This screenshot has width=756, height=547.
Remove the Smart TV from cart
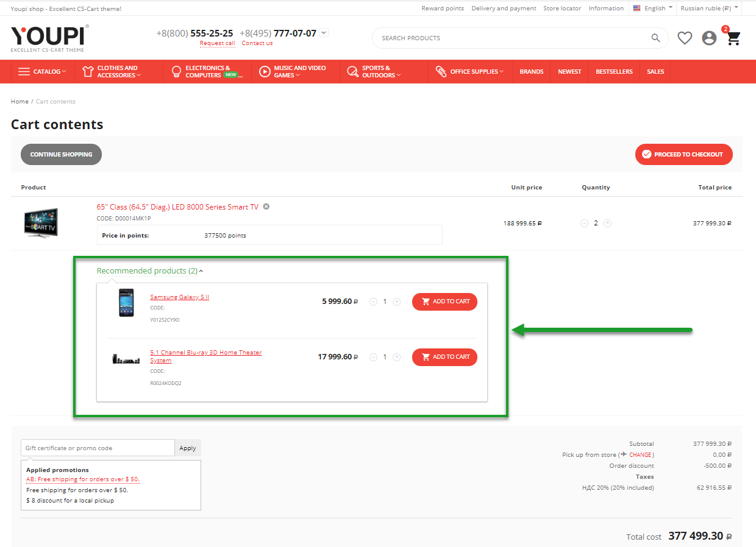tap(266, 206)
